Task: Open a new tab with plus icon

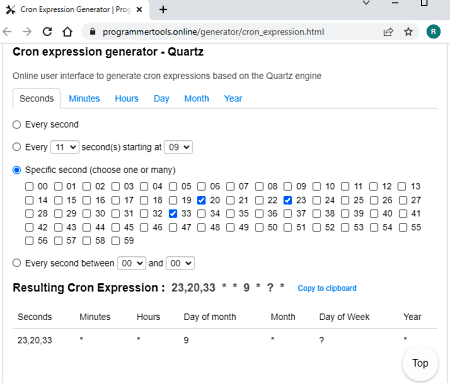Action: [163, 9]
